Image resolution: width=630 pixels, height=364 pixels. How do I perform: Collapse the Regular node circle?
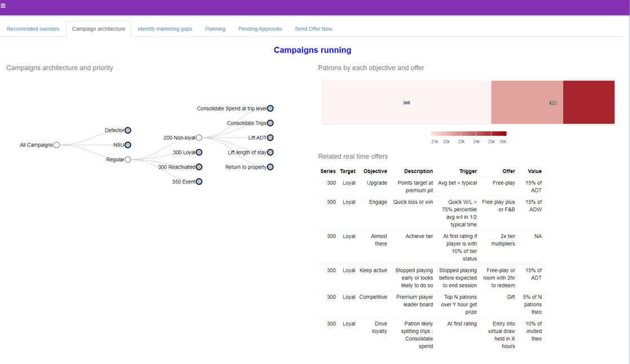point(128,159)
